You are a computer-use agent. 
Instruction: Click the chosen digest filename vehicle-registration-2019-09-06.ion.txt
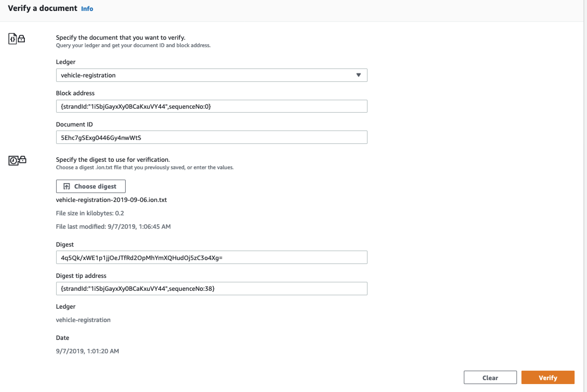click(x=111, y=200)
